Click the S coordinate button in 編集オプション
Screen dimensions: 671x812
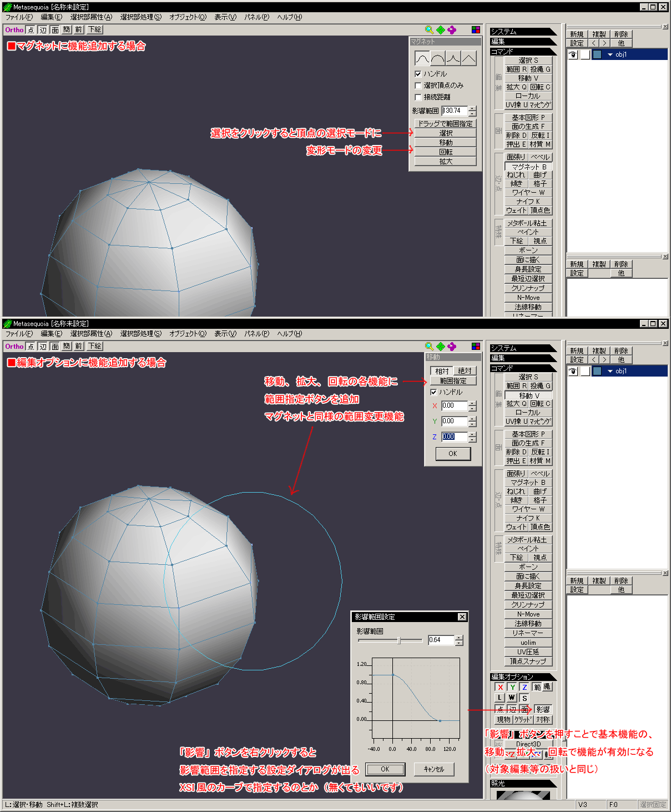[x=524, y=698]
